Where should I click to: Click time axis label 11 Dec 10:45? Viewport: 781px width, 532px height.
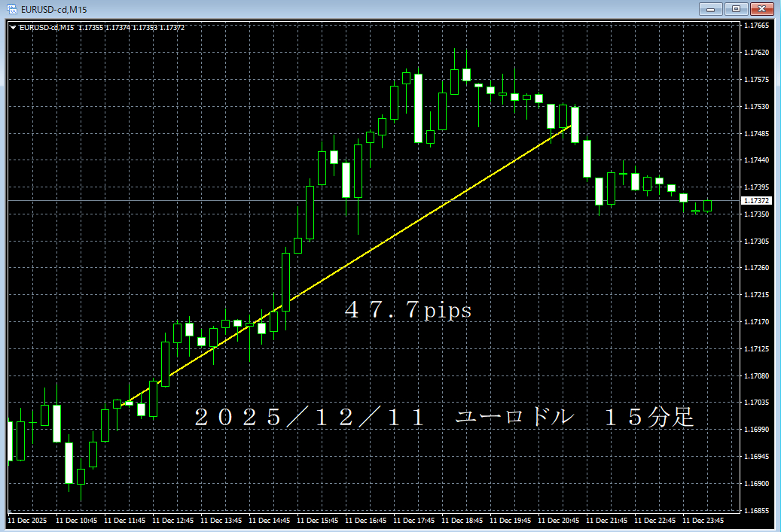(x=76, y=521)
